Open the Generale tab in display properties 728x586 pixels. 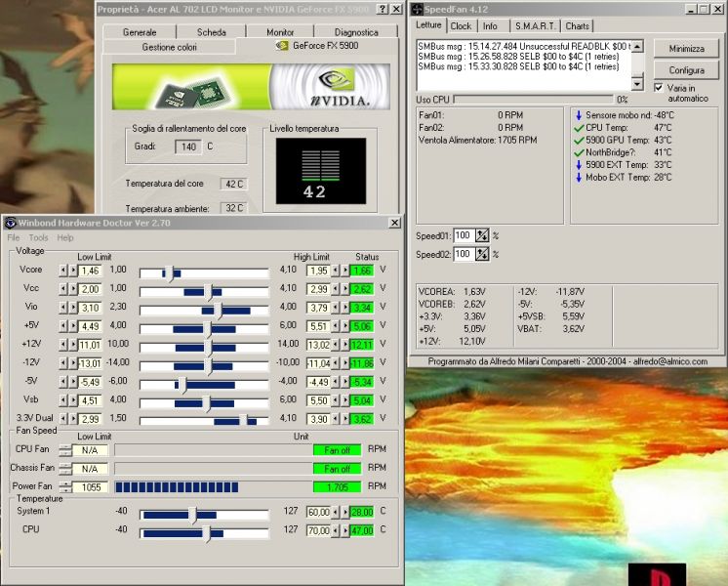140,32
